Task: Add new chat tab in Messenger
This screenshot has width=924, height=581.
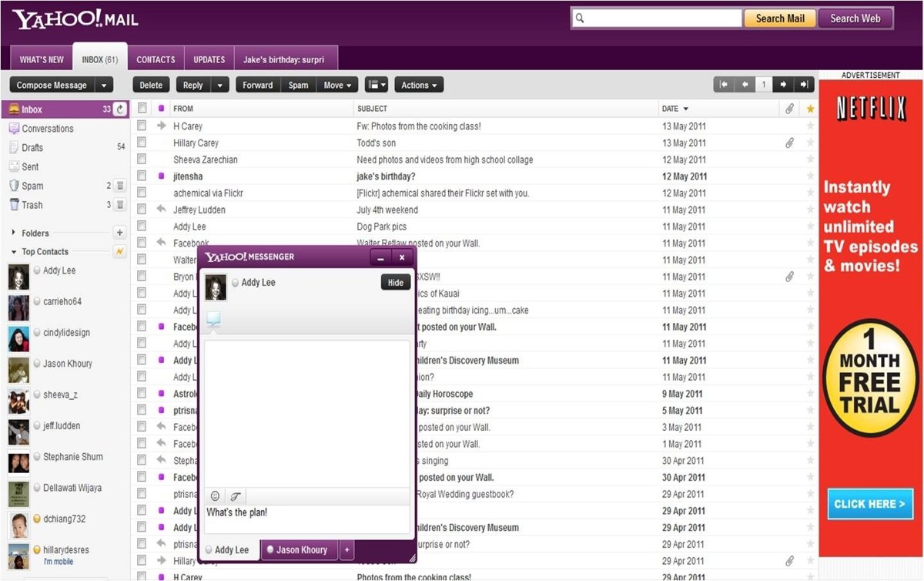Action: 346,550
